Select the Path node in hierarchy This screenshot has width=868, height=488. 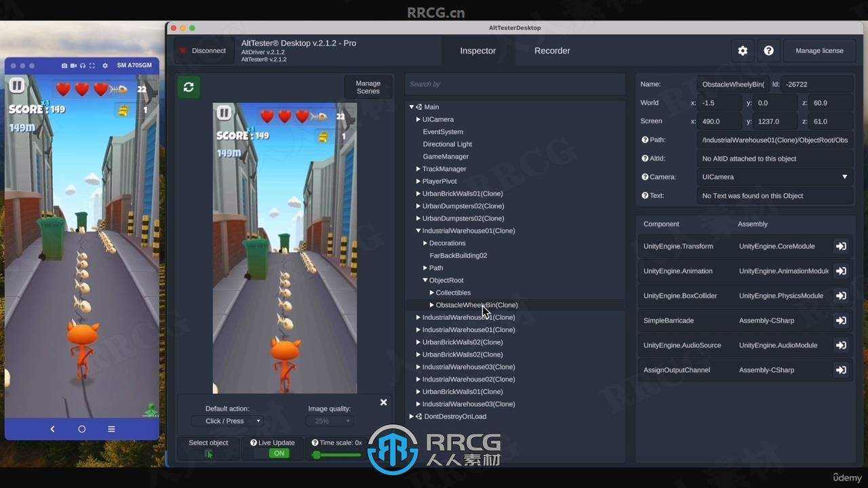436,268
